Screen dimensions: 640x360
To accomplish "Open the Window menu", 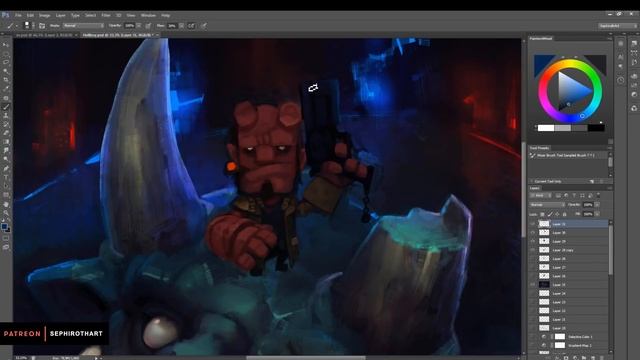I will click(x=148, y=15).
